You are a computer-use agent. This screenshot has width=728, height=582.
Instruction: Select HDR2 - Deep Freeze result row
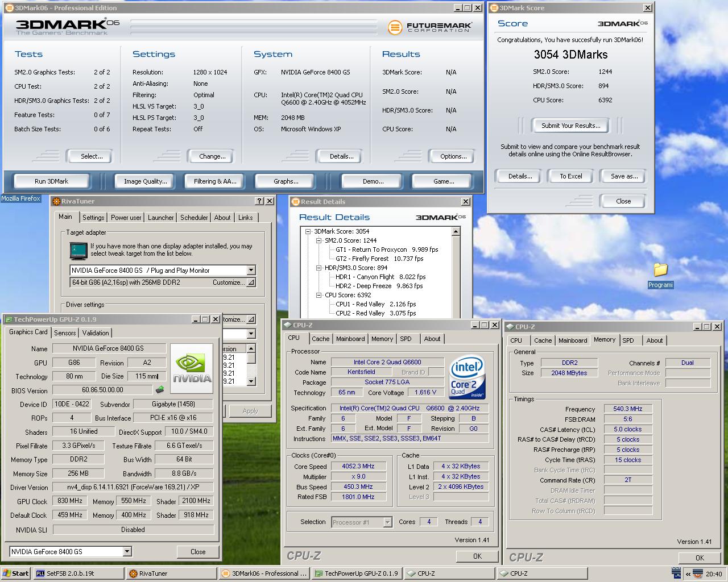tap(379, 286)
